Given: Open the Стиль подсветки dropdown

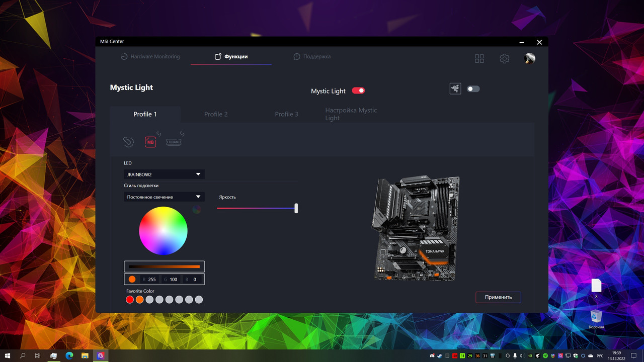Looking at the screenshot, I should coord(164,197).
